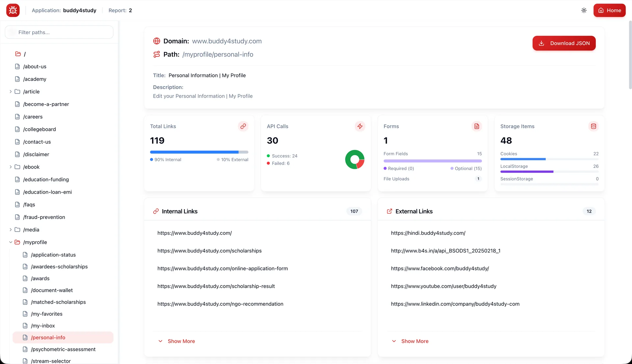
Task: Click the Total Links chain icon
Action: click(243, 126)
